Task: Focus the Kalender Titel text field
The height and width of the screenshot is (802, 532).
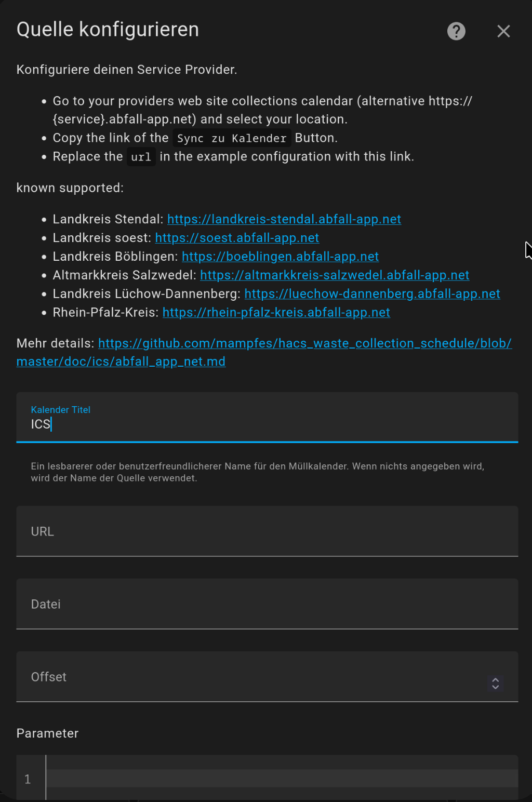Action: click(x=267, y=424)
